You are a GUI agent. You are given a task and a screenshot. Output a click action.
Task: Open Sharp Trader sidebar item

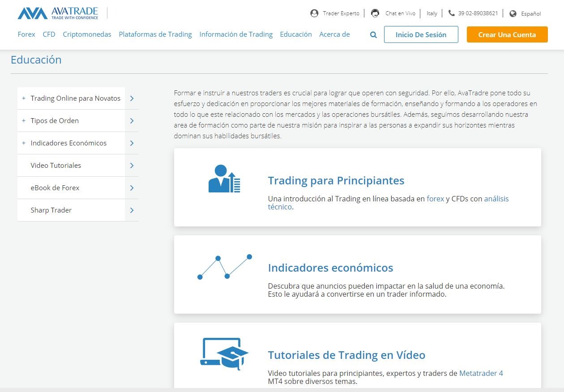(x=51, y=210)
